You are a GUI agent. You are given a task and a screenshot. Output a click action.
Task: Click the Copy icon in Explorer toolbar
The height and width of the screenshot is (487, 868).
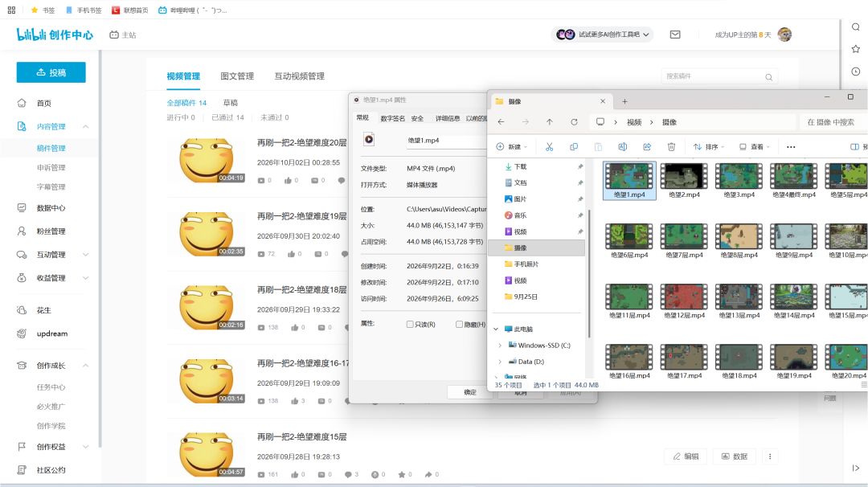click(574, 146)
